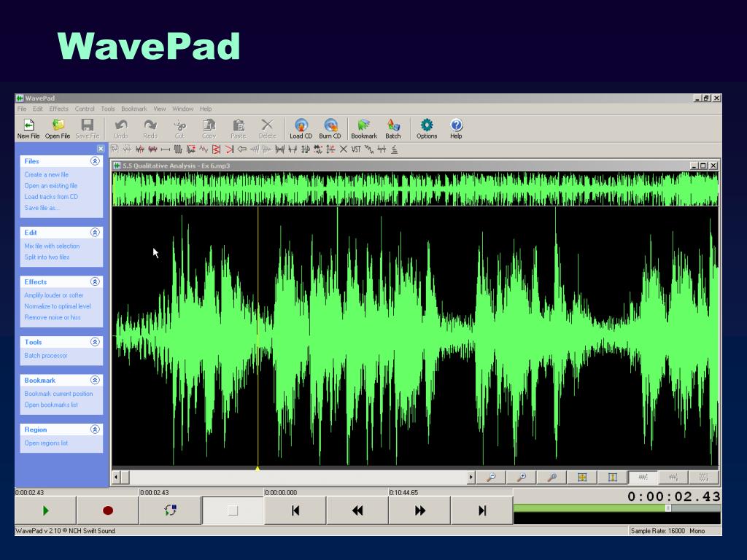Click 'Normalize to optimal level' link
Viewport: 747px width, 560px height.
pyautogui.click(x=58, y=306)
